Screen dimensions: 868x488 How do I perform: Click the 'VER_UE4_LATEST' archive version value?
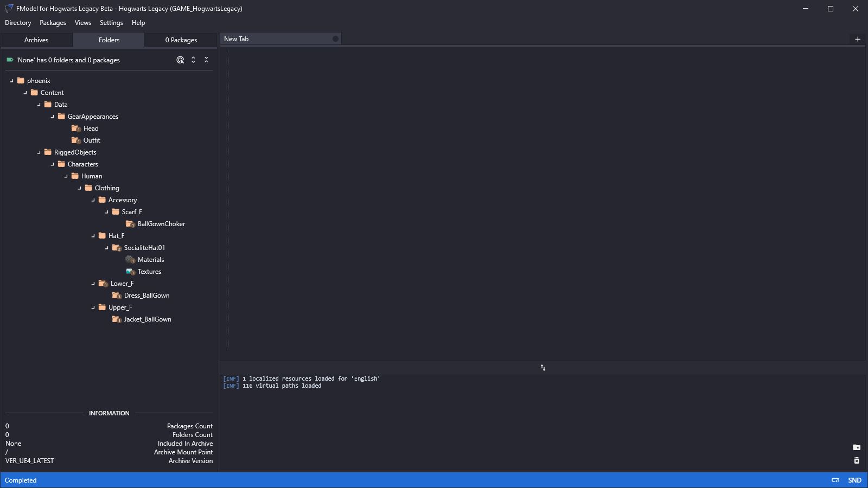tap(30, 461)
